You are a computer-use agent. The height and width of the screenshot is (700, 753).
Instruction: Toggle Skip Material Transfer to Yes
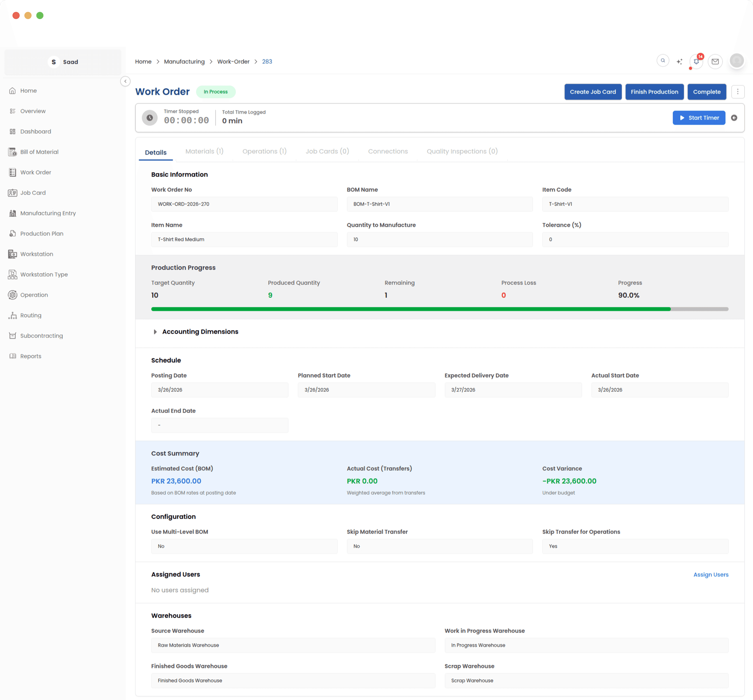point(439,546)
